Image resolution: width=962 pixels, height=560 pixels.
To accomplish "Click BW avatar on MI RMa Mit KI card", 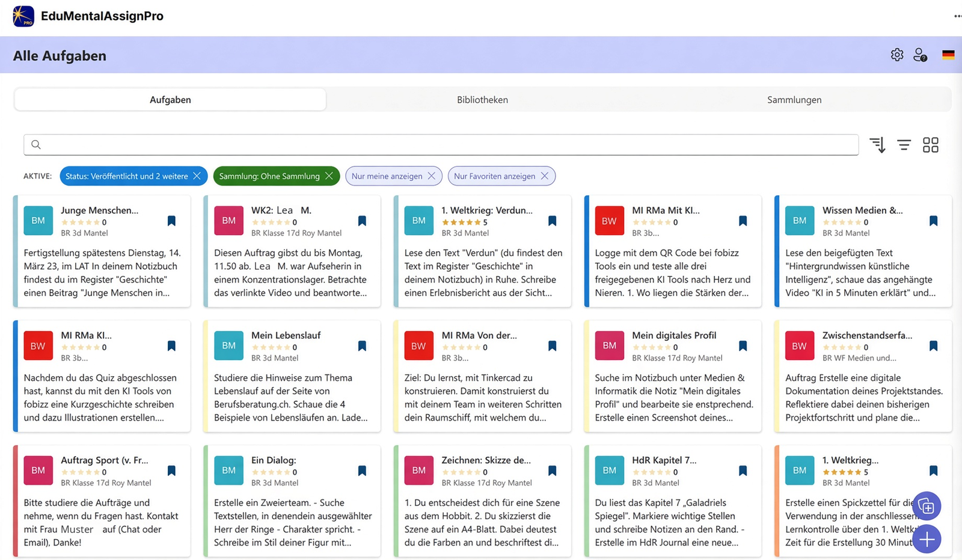I will tap(609, 221).
